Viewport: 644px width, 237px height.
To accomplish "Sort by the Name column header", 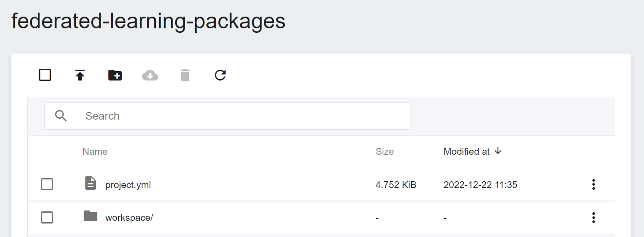I will (x=95, y=152).
